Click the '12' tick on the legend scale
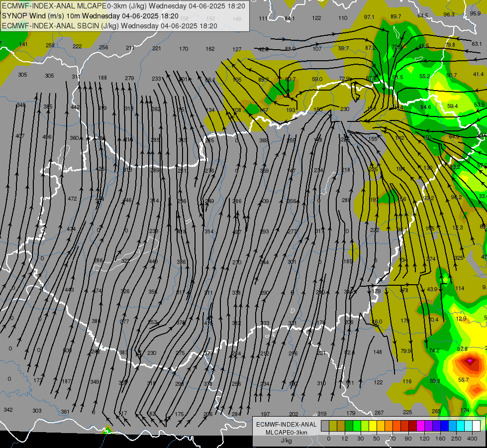Screen dimensions: 487x448 point(345,439)
